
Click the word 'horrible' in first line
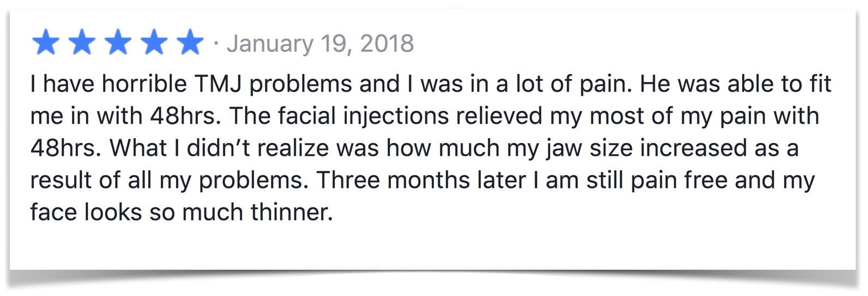(x=144, y=84)
